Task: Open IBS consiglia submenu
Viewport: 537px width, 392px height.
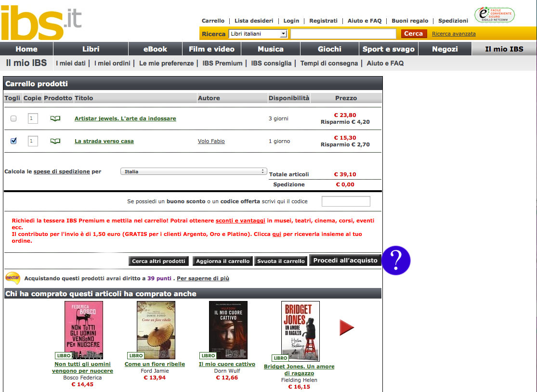Action: (271, 64)
